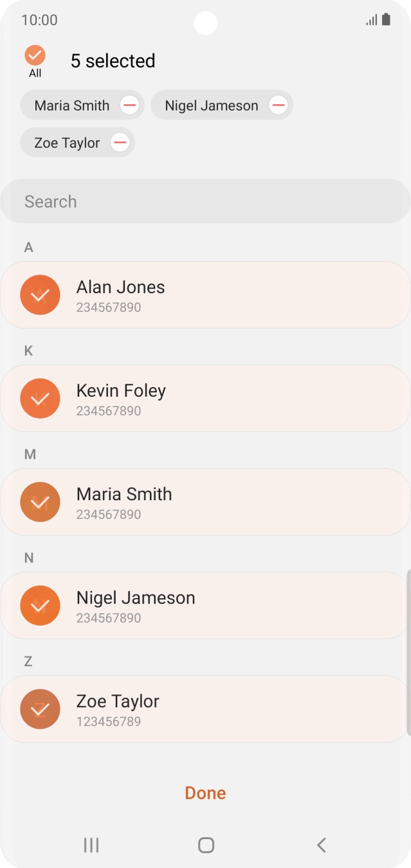
Task: Toggle the All contacts checkbox
Action: click(35, 56)
